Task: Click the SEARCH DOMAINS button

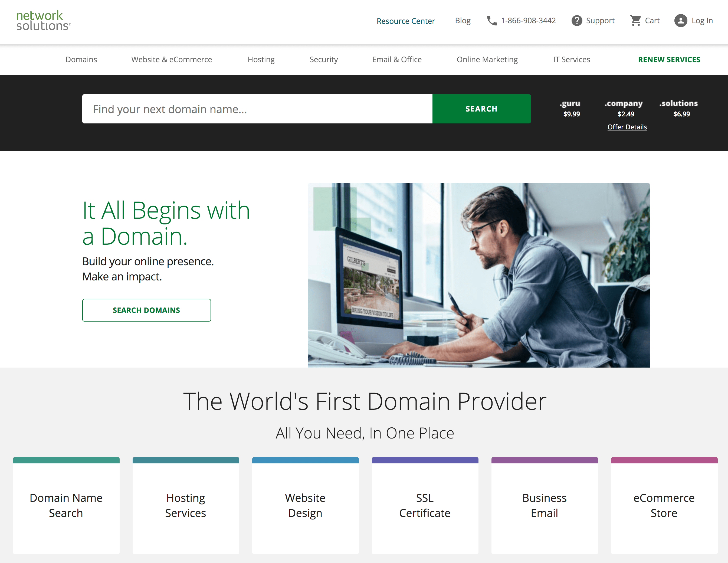Action: point(146,310)
